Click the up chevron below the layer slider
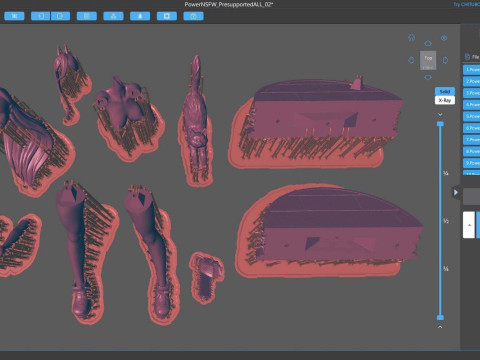 (x=440, y=327)
